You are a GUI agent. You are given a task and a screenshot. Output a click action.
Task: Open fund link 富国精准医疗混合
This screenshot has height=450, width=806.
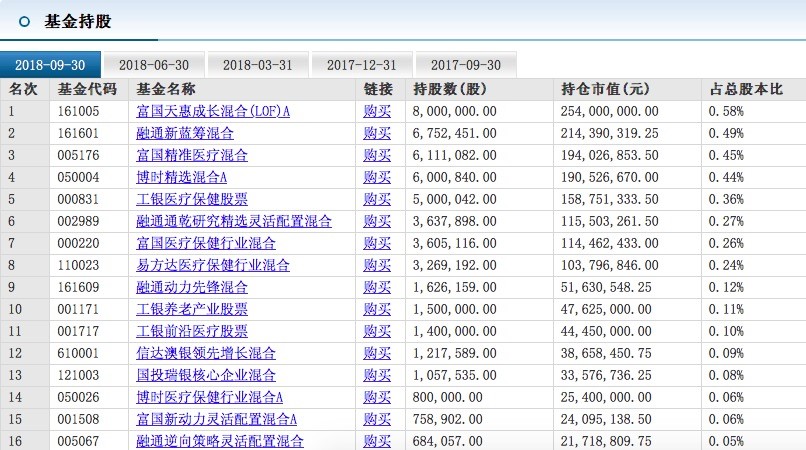click(192, 155)
